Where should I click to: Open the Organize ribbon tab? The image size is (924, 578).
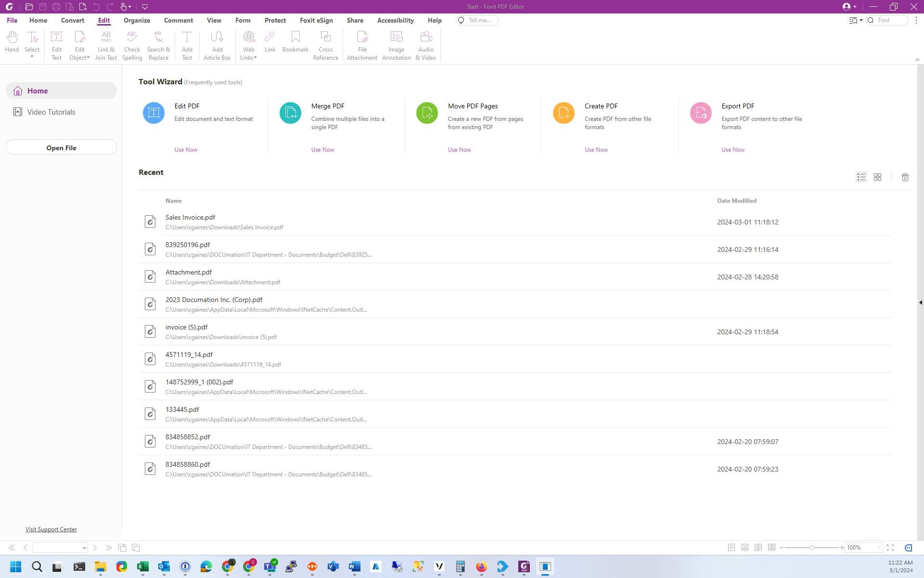click(137, 20)
